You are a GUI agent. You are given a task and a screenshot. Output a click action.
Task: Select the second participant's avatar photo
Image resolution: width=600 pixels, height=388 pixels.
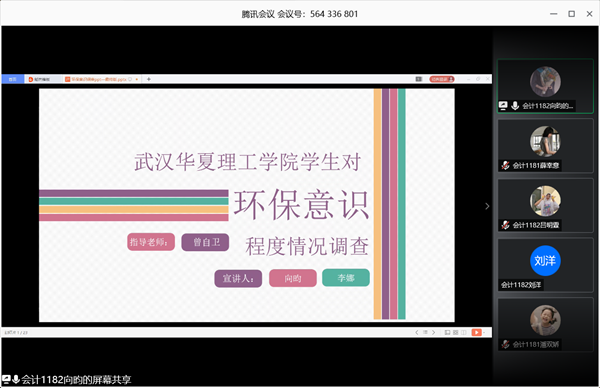click(x=545, y=142)
